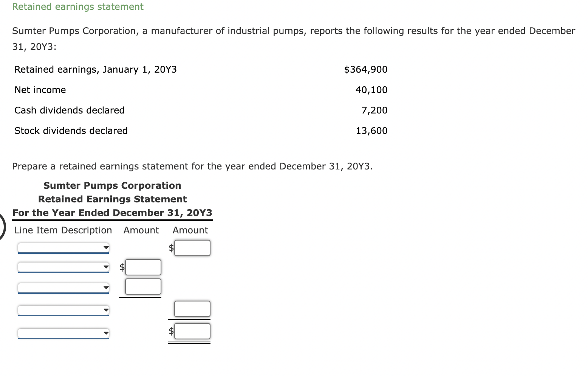Image resolution: width=588 pixels, height=376 pixels.
Task: Click the double-underlined final total input box
Action: (192, 331)
